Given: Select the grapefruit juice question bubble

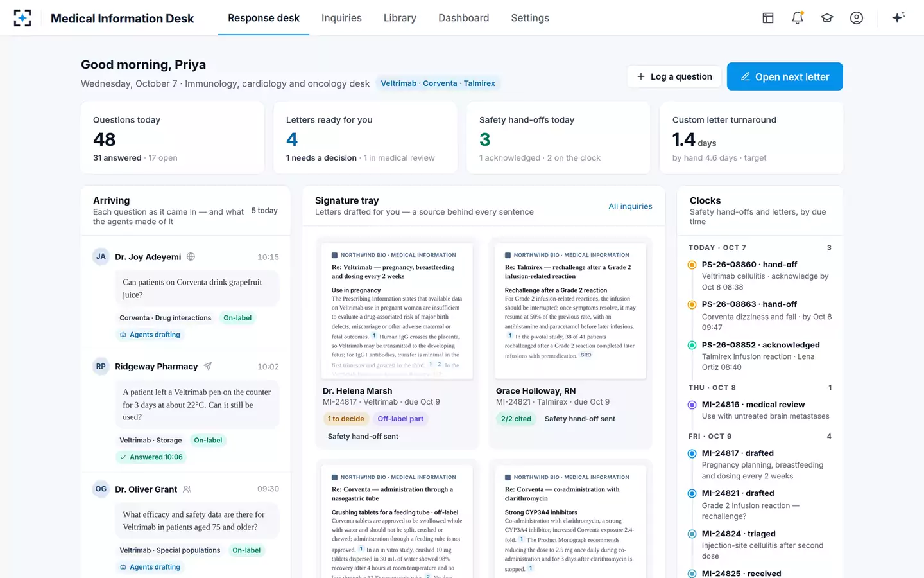Looking at the screenshot, I should [197, 288].
